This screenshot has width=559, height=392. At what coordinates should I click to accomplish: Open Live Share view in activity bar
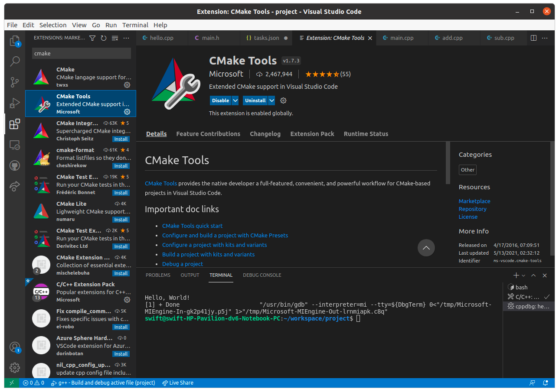point(15,186)
